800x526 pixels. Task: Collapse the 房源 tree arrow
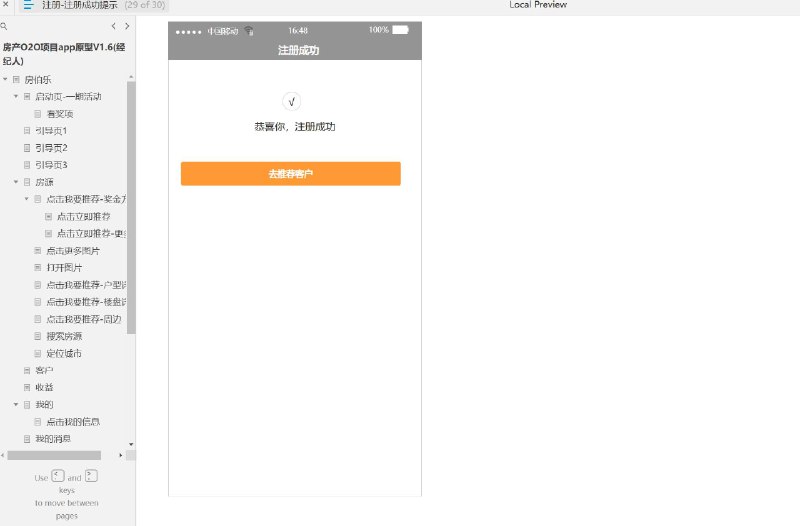tap(16, 182)
